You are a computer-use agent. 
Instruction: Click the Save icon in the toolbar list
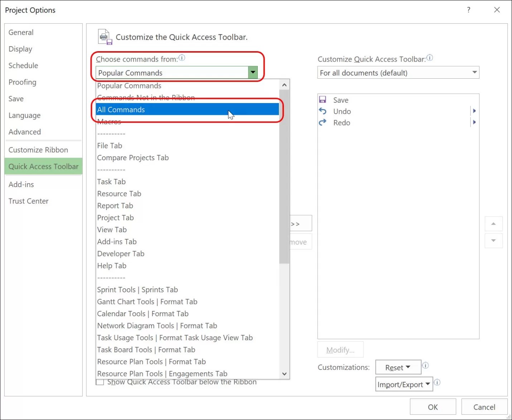point(323,99)
